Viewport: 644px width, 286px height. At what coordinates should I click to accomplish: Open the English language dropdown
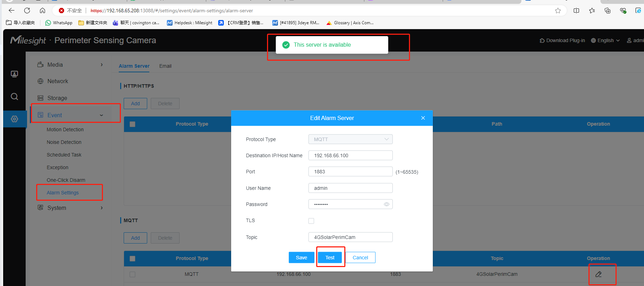pyautogui.click(x=605, y=40)
